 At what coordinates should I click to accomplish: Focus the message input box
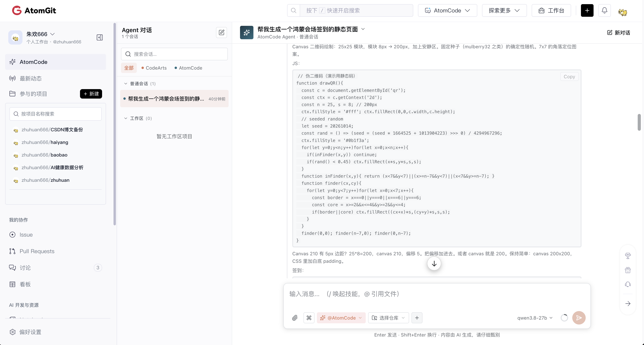click(x=437, y=294)
